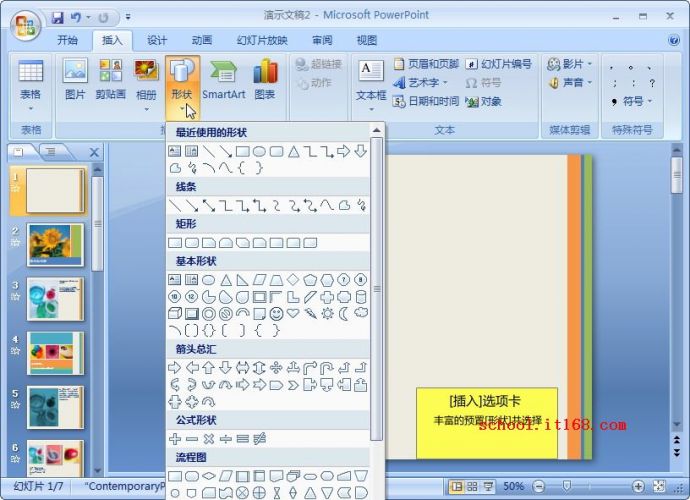This screenshot has height=500, width=690.
Task: Undo the last action
Action: coord(76,17)
